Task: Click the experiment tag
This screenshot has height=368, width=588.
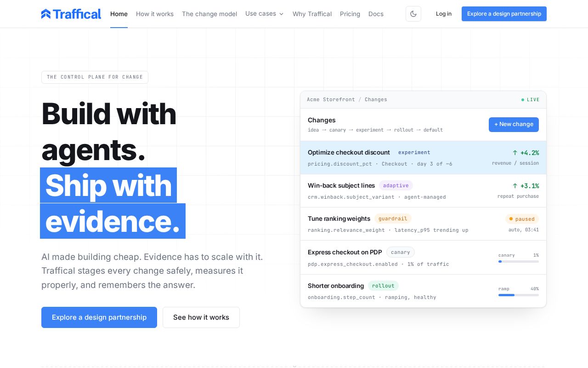Action: click(414, 152)
